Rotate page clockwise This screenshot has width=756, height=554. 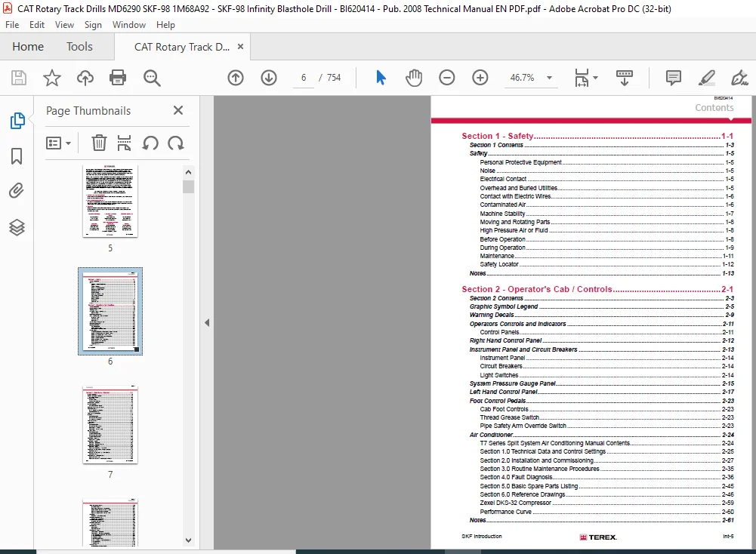[176, 143]
